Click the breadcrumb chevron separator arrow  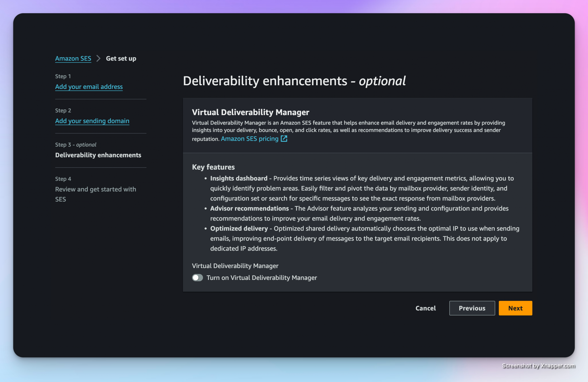(x=98, y=59)
